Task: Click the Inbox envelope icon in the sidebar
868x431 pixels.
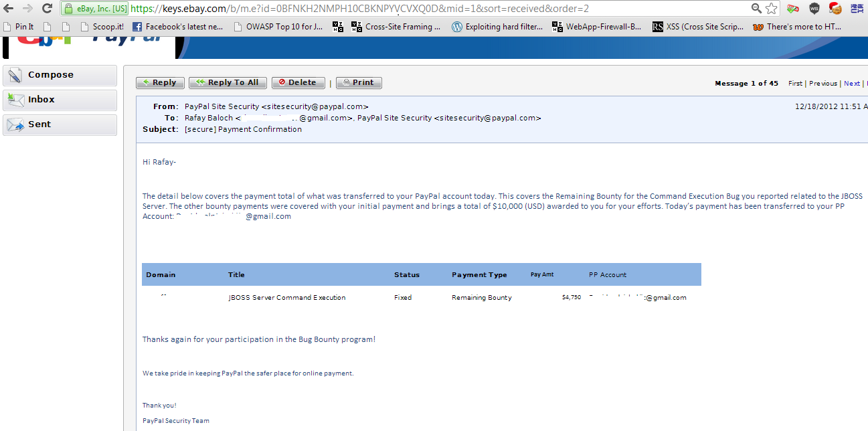Action: point(16,100)
